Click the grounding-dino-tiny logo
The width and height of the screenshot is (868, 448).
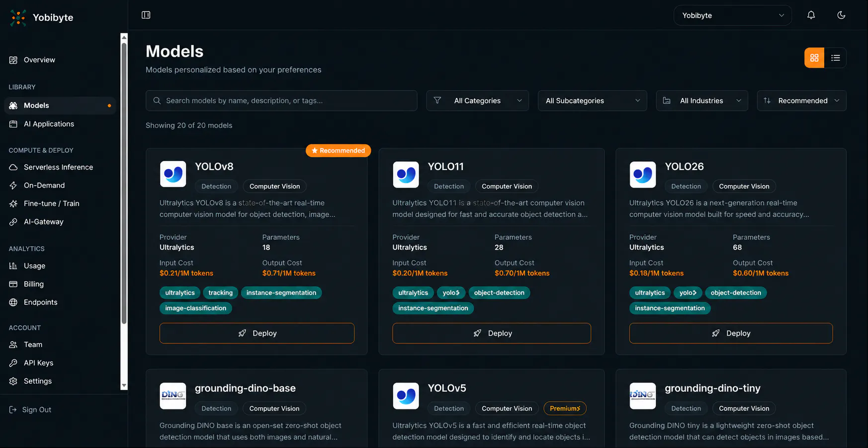click(643, 396)
